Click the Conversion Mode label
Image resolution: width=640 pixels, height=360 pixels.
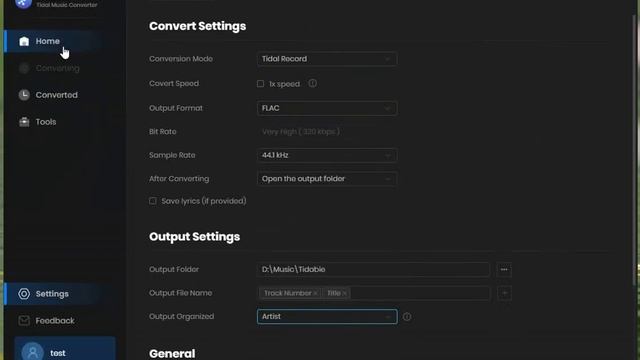coord(181,59)
